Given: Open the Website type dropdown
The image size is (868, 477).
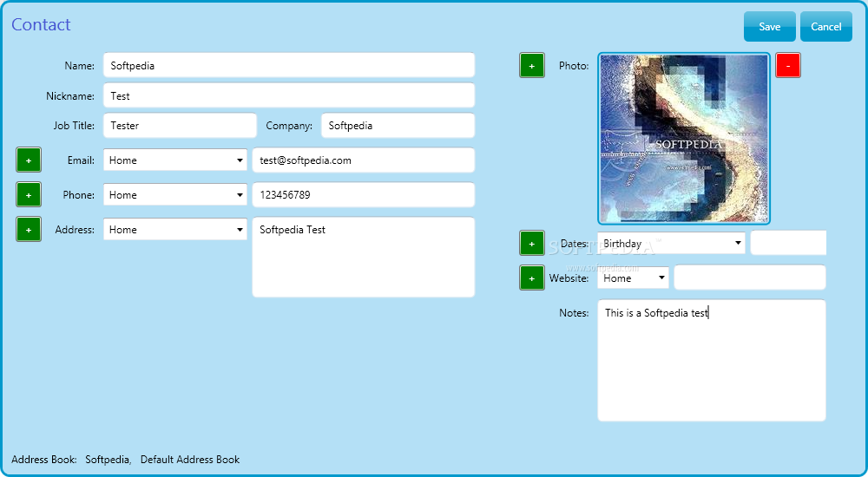Looking at the screenshot, I should click(633, 278).
